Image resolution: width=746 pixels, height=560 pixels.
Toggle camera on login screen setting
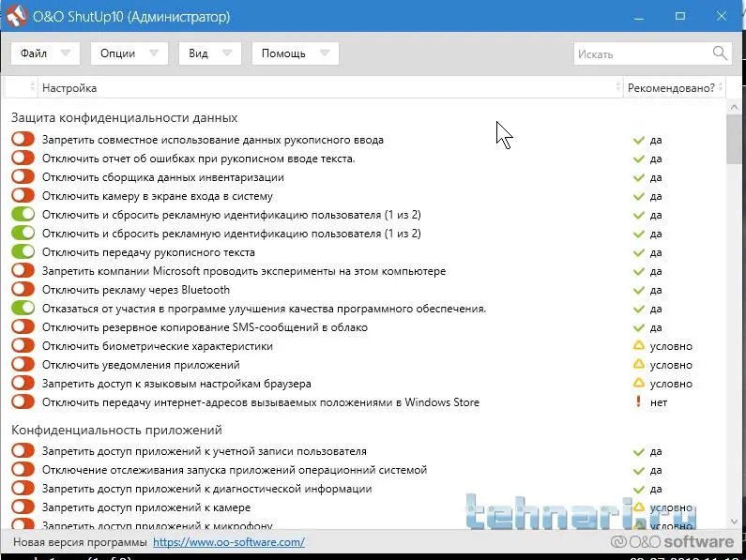click(23, 195)
